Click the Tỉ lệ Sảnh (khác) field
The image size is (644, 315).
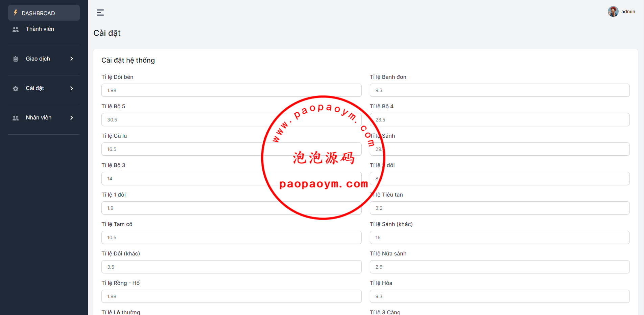pyautogui.click(x=499, y=238)
